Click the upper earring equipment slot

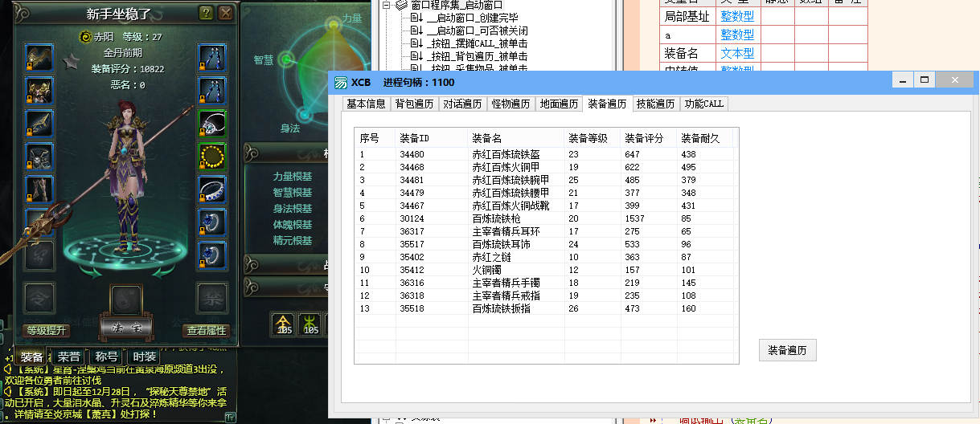212,57
